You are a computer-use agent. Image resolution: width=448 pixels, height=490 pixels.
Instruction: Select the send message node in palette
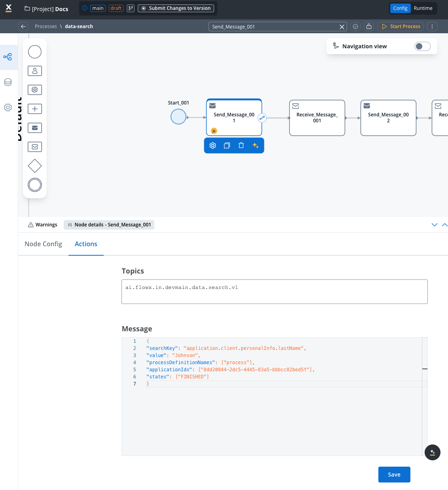pos(35,128)
